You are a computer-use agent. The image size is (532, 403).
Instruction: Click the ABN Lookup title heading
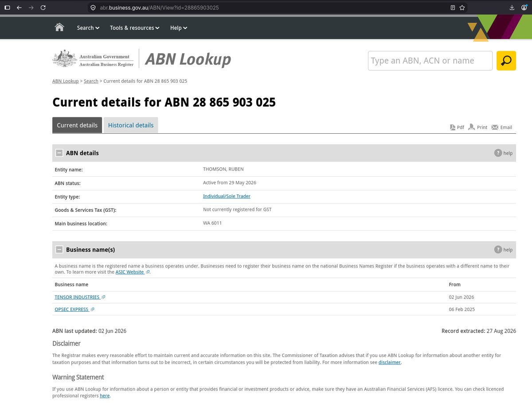(188, 59)
